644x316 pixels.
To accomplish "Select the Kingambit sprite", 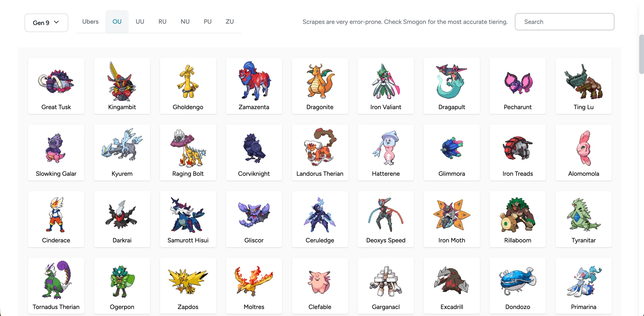I will coord(122,82).
